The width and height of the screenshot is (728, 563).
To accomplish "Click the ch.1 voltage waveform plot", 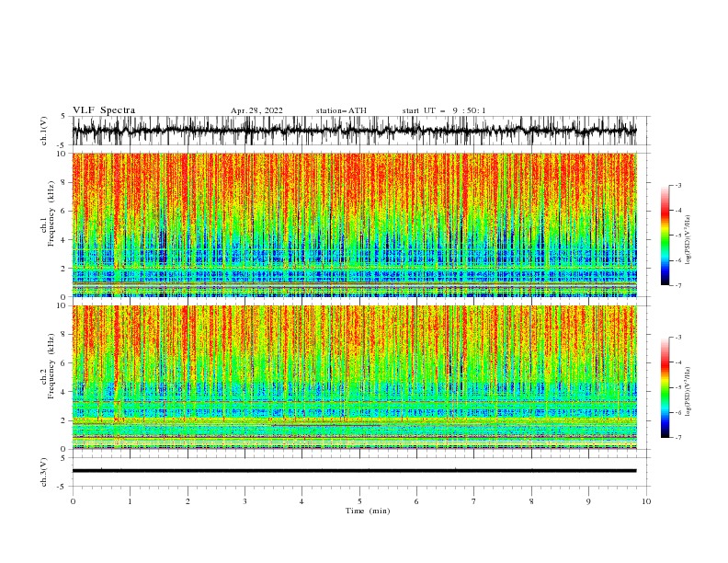I will point(354,131).
